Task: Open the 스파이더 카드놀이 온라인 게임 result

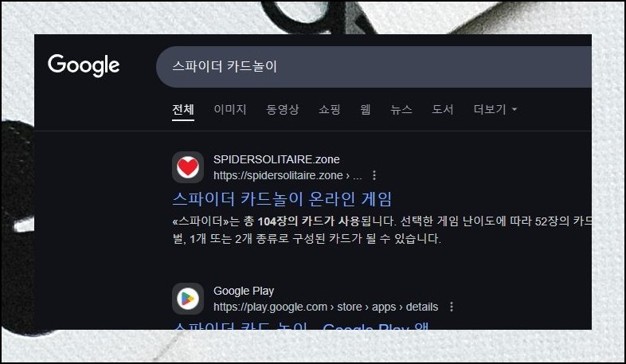Action: pyautogui.click(x=282, y=199)
